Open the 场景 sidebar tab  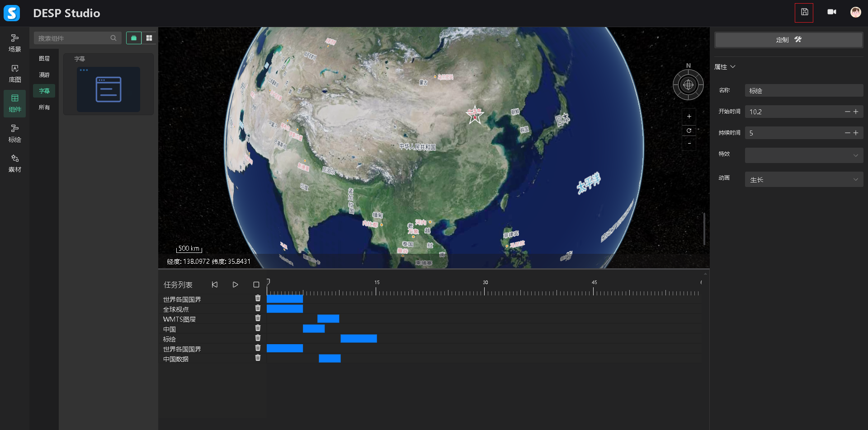point(15,43)
